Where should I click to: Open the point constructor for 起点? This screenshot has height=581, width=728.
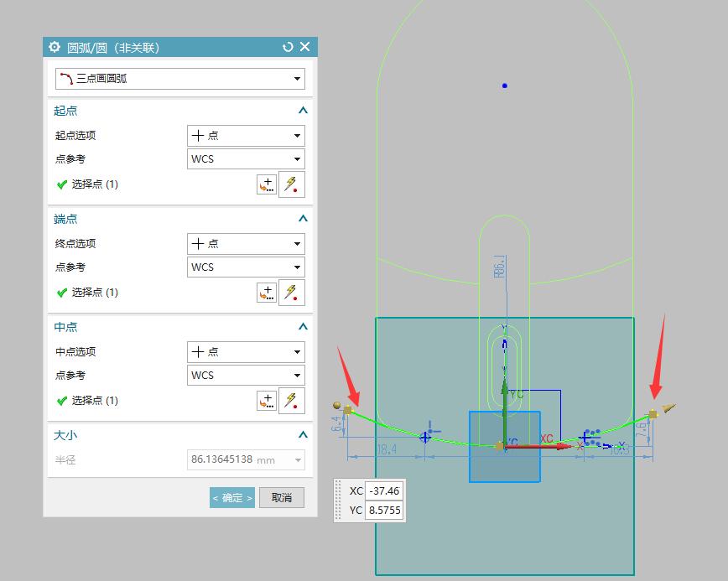[x=267, y=184]
